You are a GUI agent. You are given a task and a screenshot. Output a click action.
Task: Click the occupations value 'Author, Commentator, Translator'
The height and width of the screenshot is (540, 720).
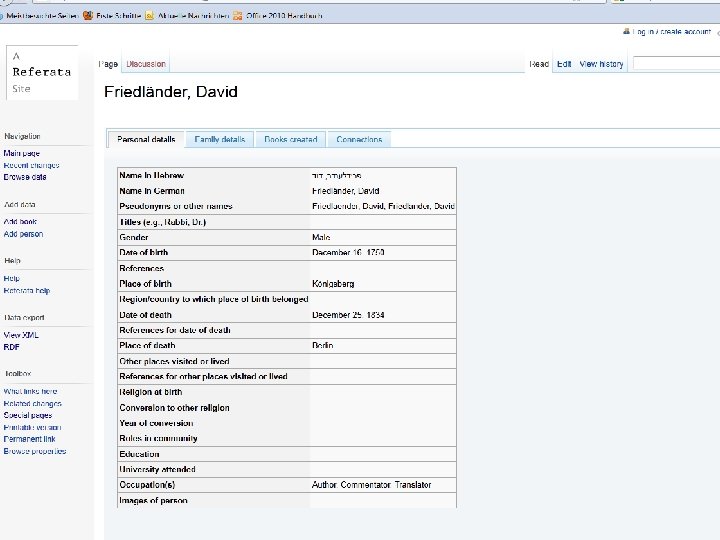coord(371,484)
